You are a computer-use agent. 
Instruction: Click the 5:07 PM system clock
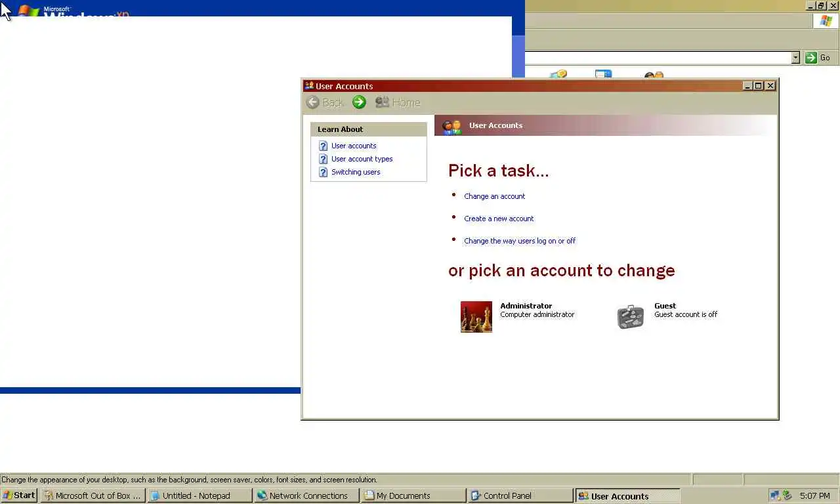pos(815,496)
